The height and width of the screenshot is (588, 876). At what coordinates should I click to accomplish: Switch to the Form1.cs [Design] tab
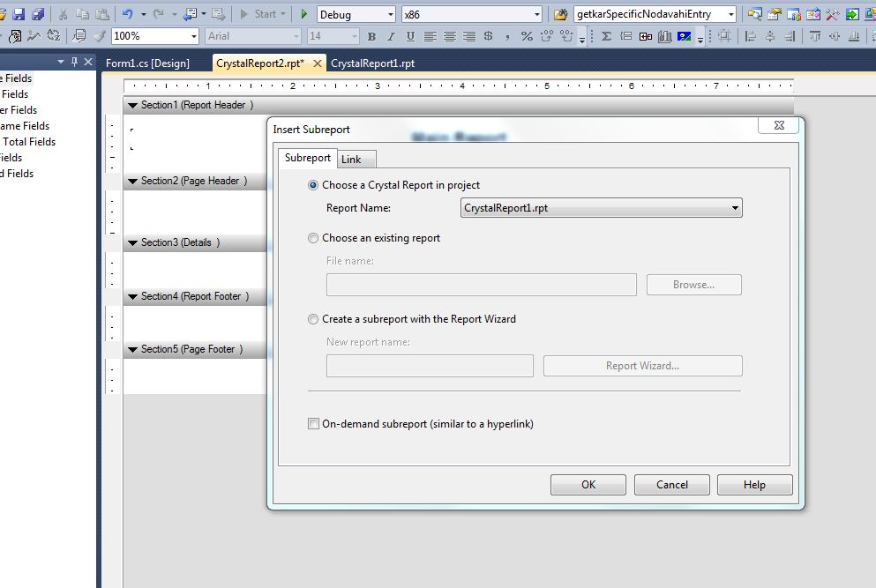pyautogui.click(x=147, y=63)
